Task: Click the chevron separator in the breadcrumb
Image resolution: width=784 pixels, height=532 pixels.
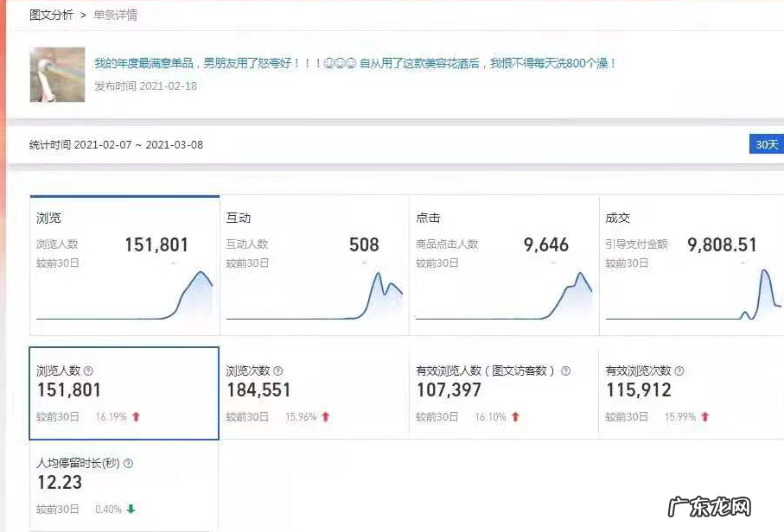Action: (83, 15)
